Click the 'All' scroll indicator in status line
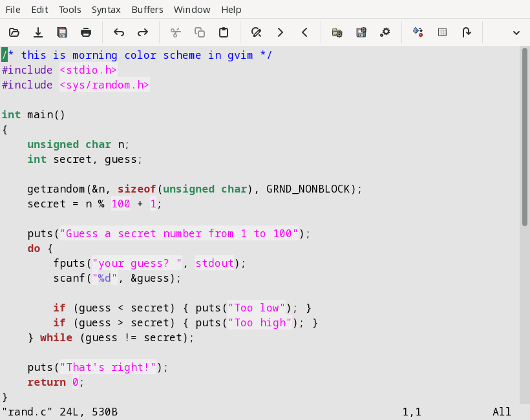Screen dimensions: 530x420 [x=502, y=412]
